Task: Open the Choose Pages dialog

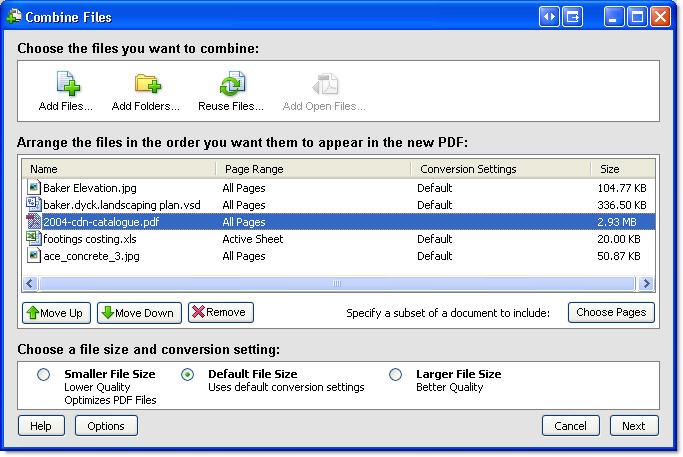Action: point(611,313)
